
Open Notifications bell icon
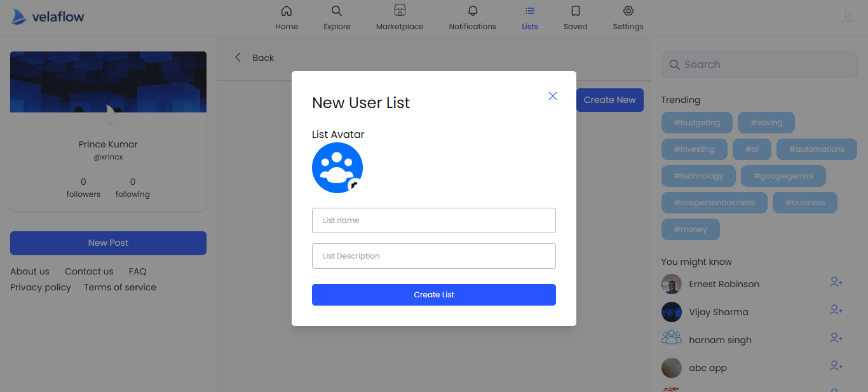pos(472,11)
